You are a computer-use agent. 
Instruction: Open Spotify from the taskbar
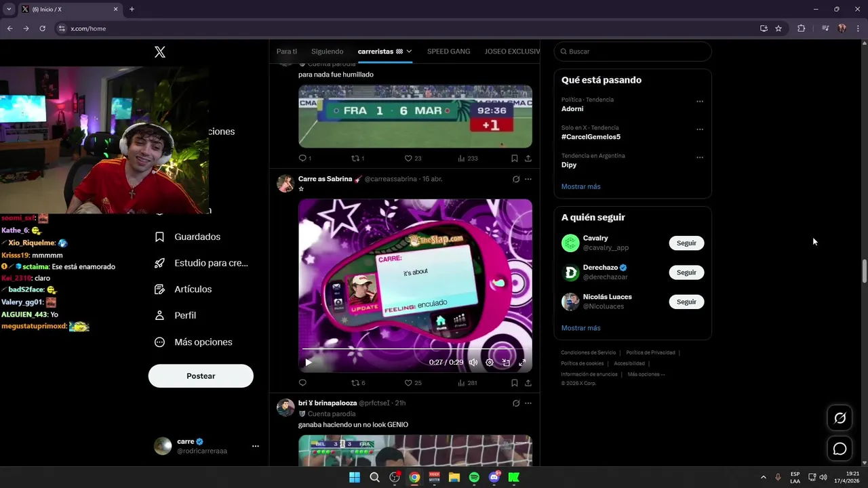[474, 477]
